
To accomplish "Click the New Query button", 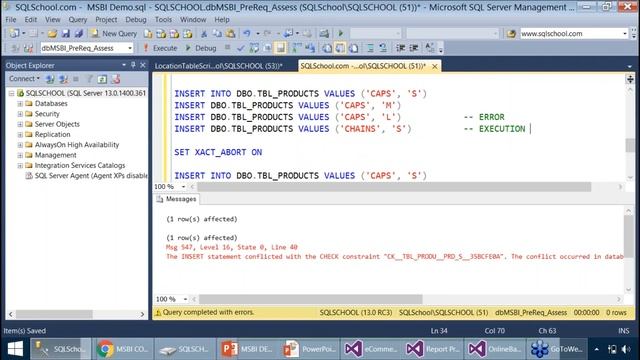I will click(x=114, y=33).
